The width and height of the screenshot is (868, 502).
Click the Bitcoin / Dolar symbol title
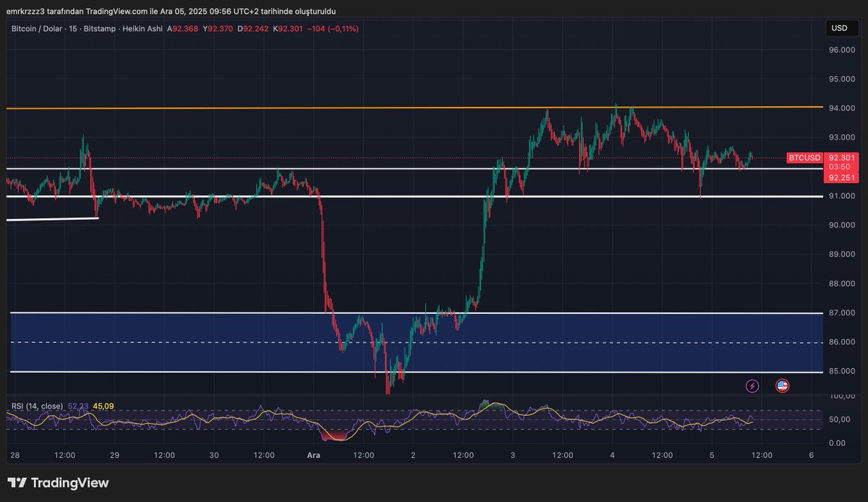pos(36,28)
